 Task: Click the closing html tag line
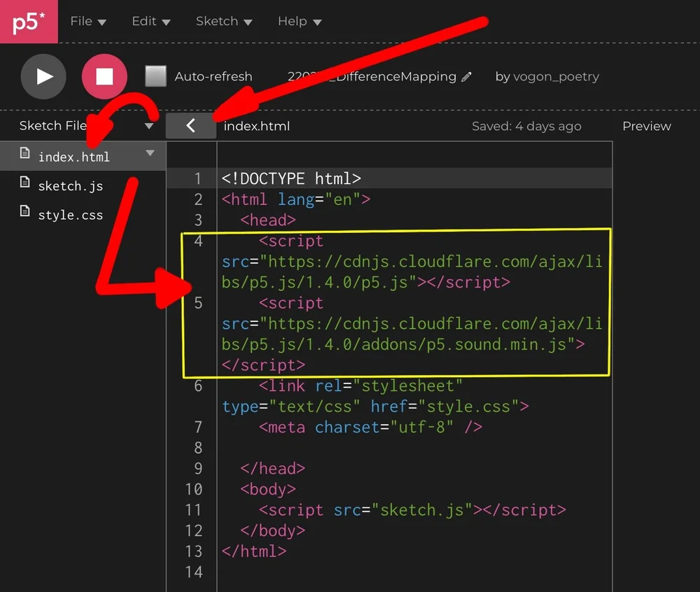click(x=254, y=551)
